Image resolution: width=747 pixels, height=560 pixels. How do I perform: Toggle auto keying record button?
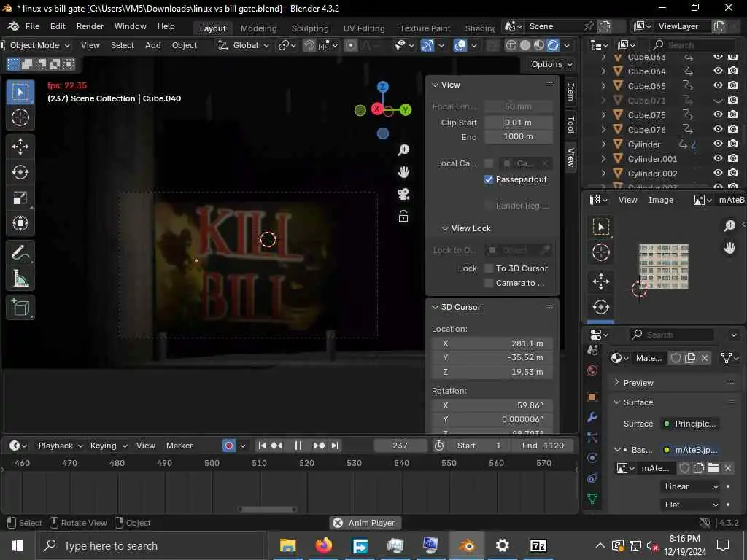pyautogui.click(x=229, y=446)
